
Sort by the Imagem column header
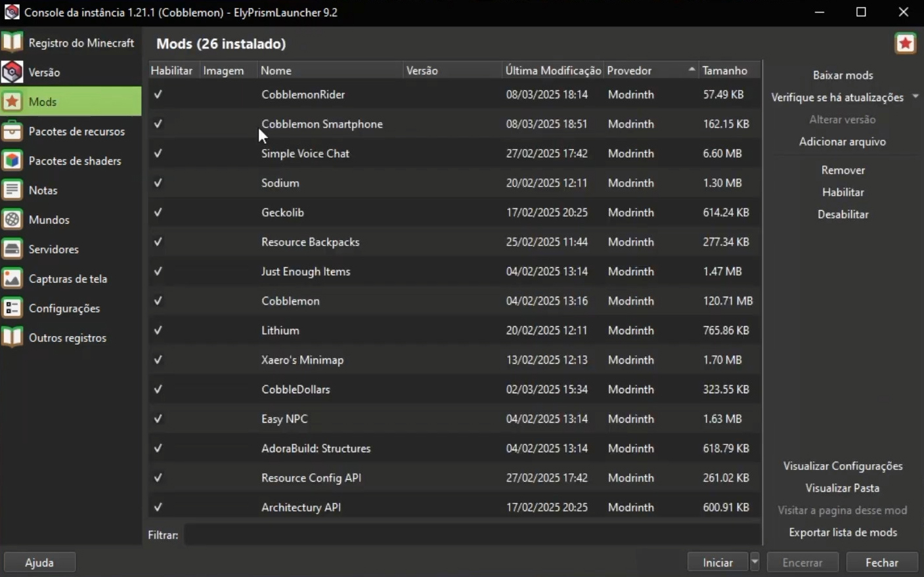[x=228, y=70]
